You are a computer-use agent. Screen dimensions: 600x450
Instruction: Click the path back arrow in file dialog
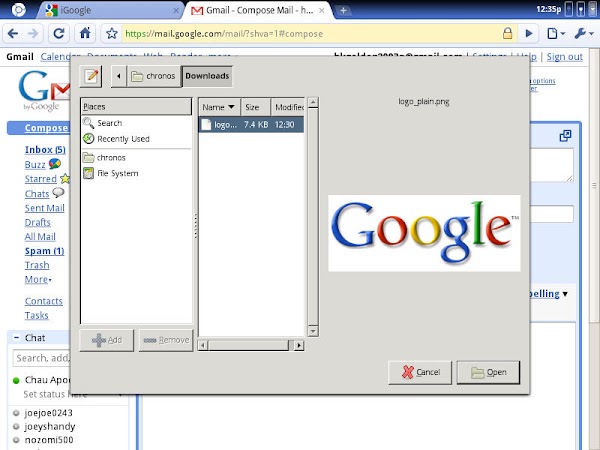coord(119,76)
